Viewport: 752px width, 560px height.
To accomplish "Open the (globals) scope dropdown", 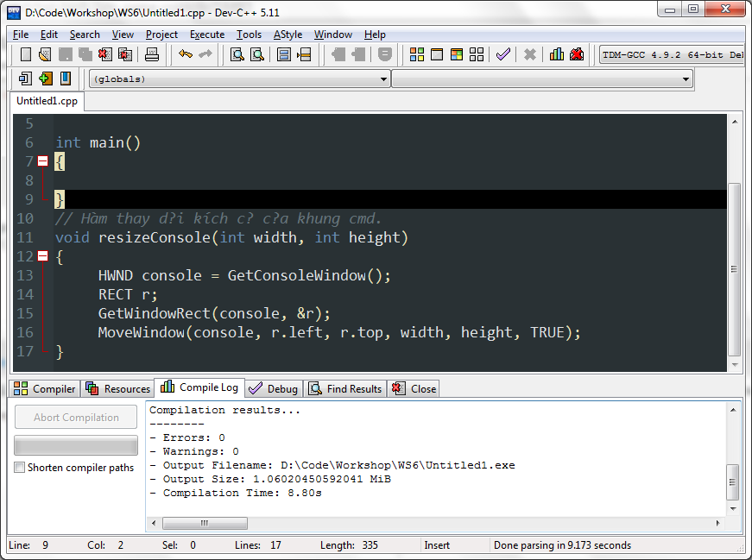I will (x=239, y=79).
